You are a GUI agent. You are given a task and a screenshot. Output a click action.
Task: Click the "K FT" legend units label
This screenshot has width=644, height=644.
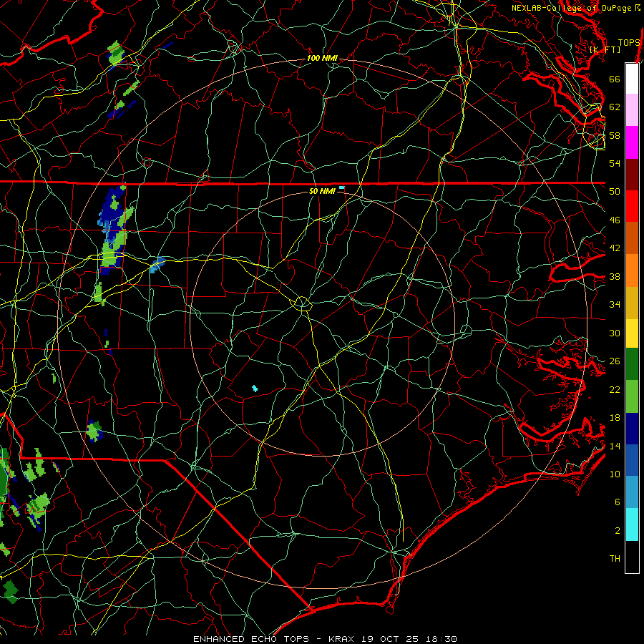605,49
